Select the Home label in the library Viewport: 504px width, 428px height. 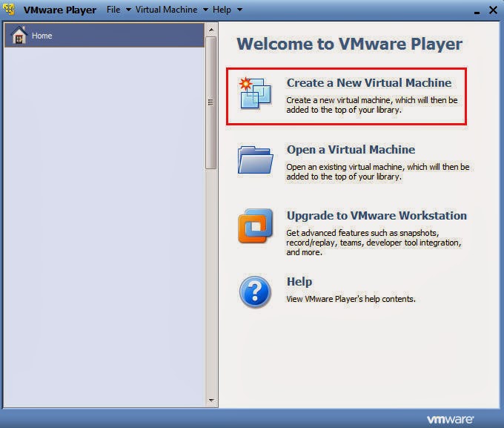(42, 36)
